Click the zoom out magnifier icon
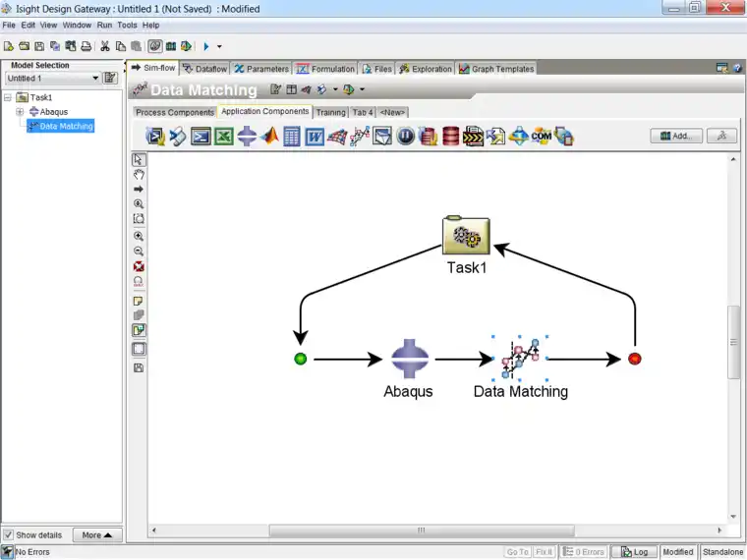This screenshot has width=747, height=560. (x=139, y=251)
